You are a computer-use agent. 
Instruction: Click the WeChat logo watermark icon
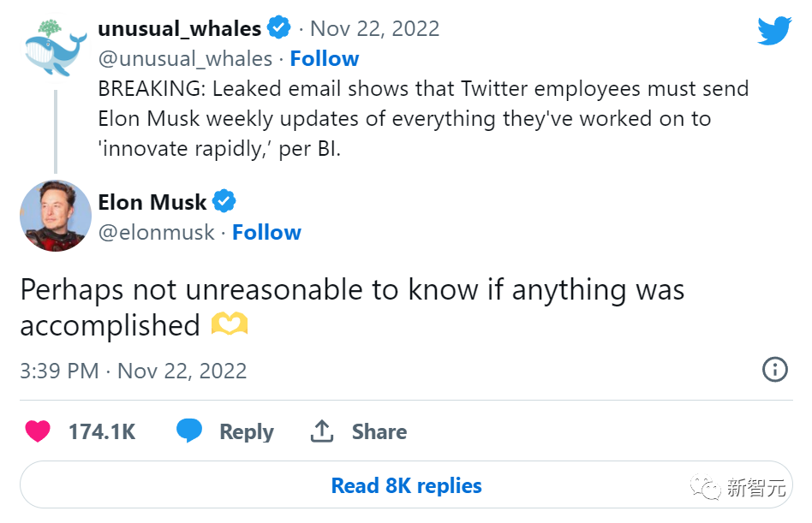point(708,489)
